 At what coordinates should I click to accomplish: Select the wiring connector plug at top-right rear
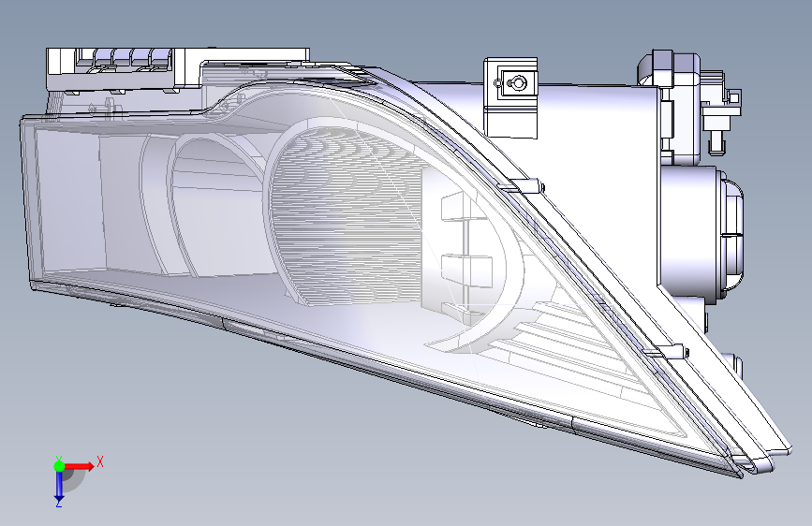(720, 112)
